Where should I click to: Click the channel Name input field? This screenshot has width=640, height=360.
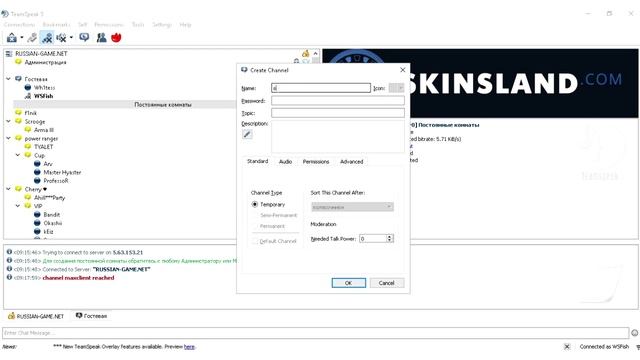(321, 88)
